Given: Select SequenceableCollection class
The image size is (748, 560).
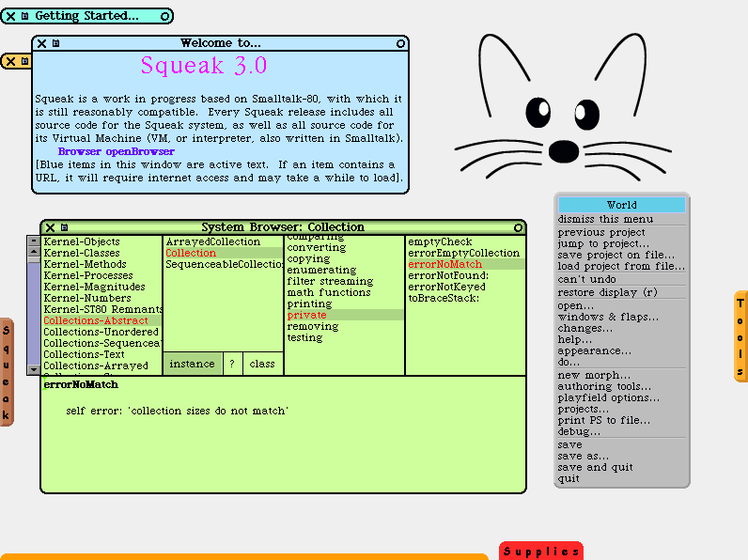Looking at the screenshot, I should click(x=224, y=264).
